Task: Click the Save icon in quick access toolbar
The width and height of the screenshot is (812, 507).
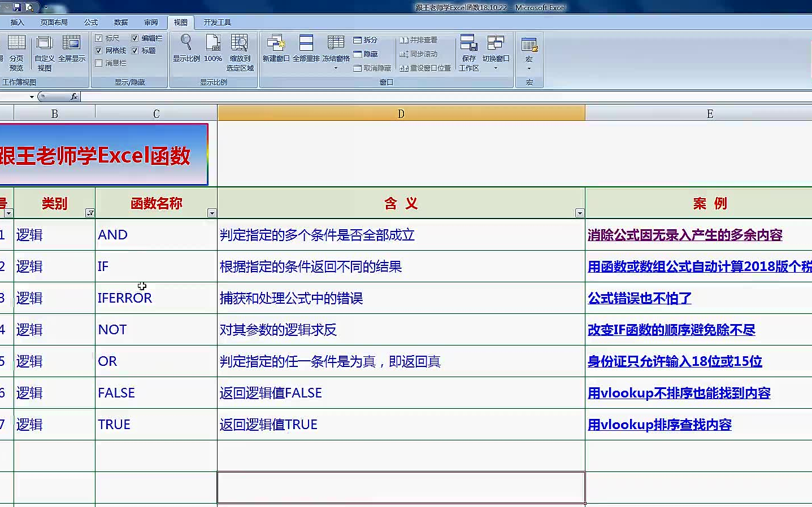Action: [17, 7]
